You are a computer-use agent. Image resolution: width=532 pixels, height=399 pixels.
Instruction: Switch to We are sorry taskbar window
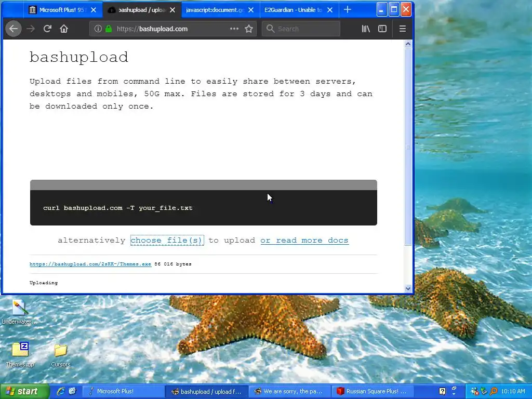tap(289, 391)
